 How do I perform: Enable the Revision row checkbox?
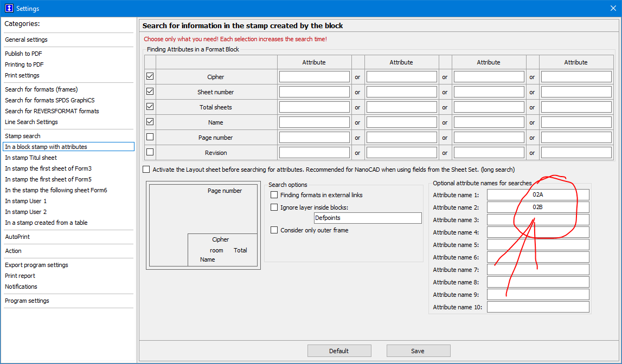150,152
